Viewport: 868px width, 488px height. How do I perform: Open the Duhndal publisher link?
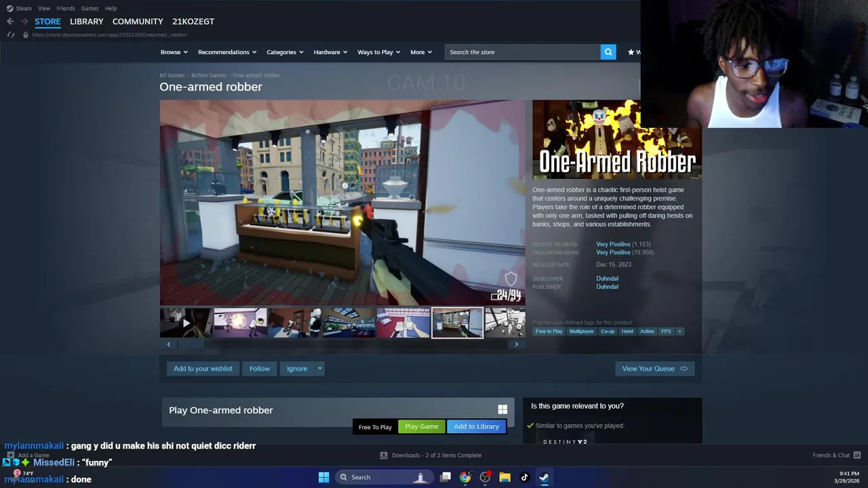coord(607,287)
